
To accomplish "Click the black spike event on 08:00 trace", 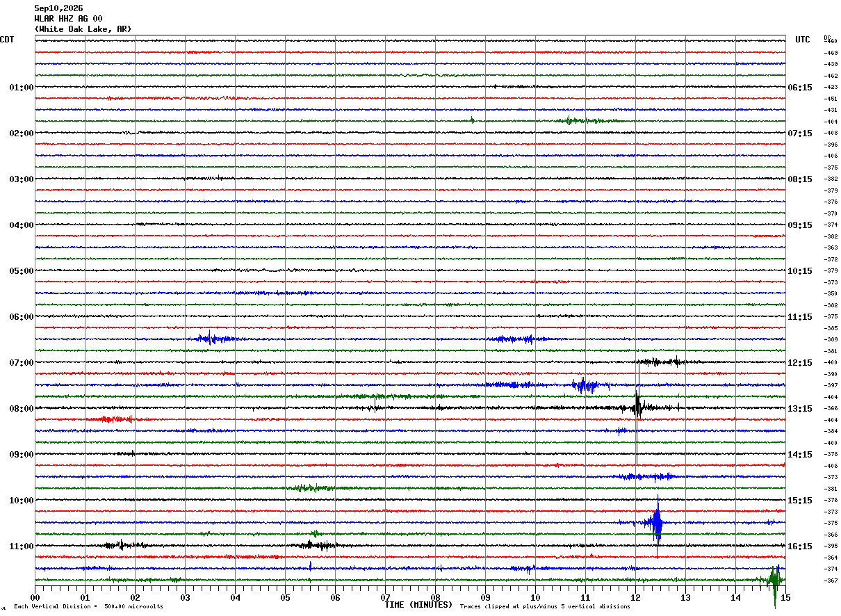I will [637, 405].
